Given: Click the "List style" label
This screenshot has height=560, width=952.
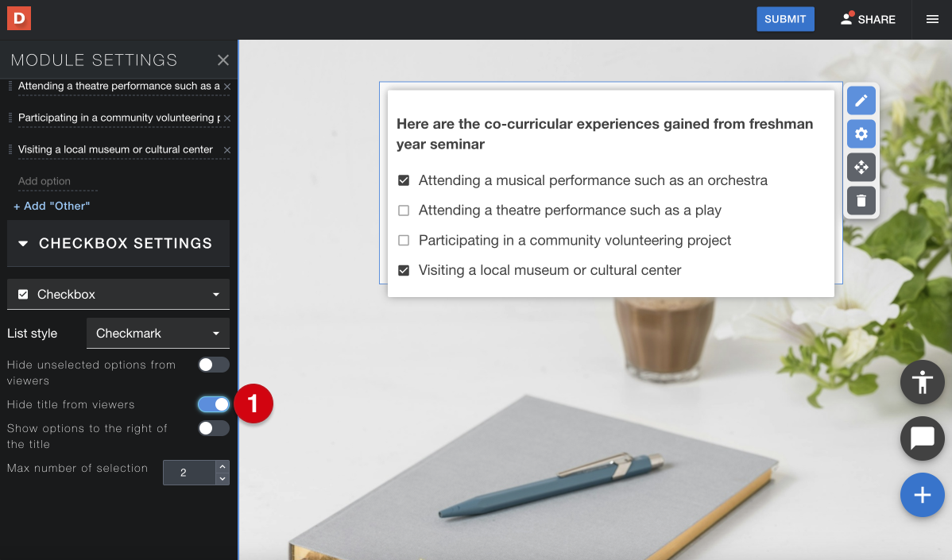Looking at the screenshot, I should click(x=32, y=333).
